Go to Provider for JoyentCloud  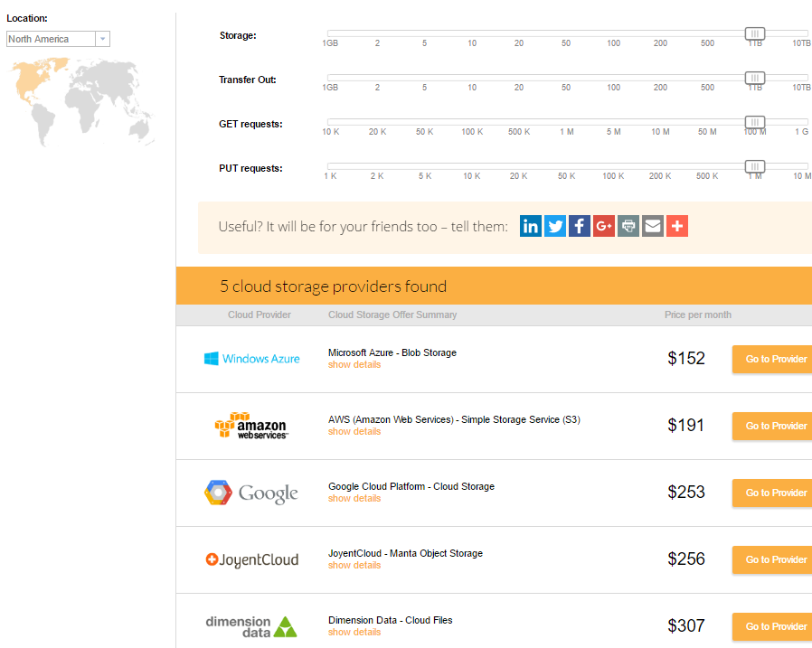(772, 560)
